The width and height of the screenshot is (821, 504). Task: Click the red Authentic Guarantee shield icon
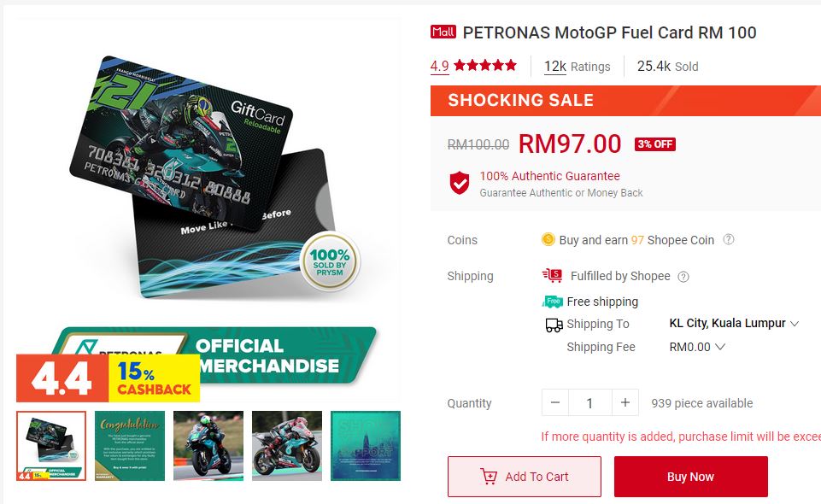click(x=460, y=183)
